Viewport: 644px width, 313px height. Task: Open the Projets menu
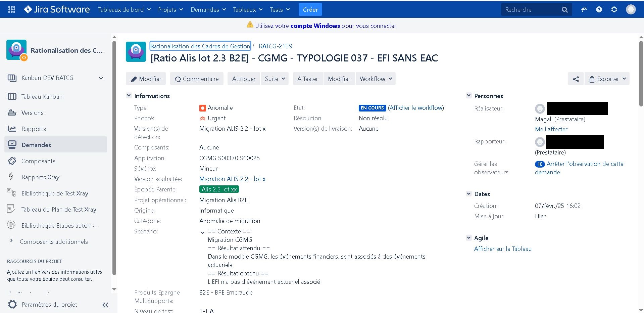point(170,9)
